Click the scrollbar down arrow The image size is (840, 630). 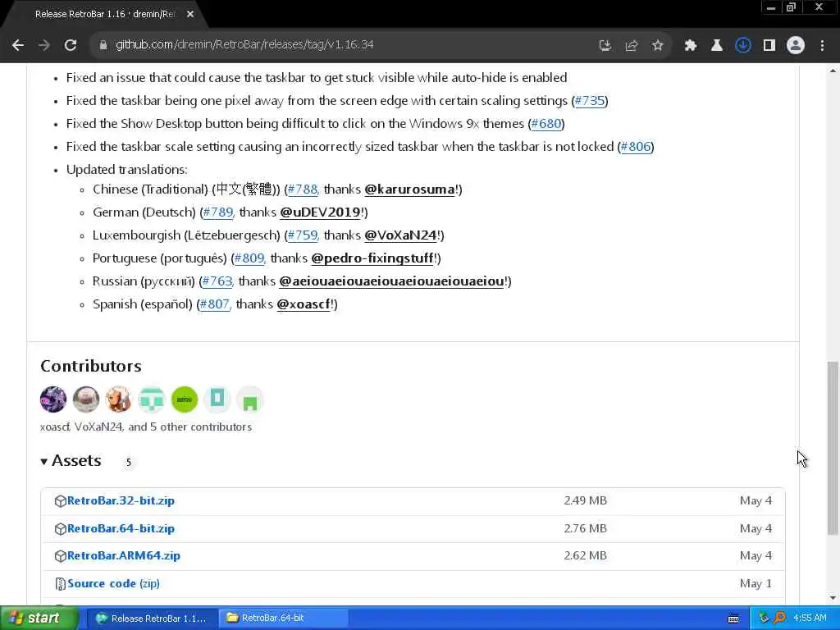pyautogui.click(x=833, y=598)
